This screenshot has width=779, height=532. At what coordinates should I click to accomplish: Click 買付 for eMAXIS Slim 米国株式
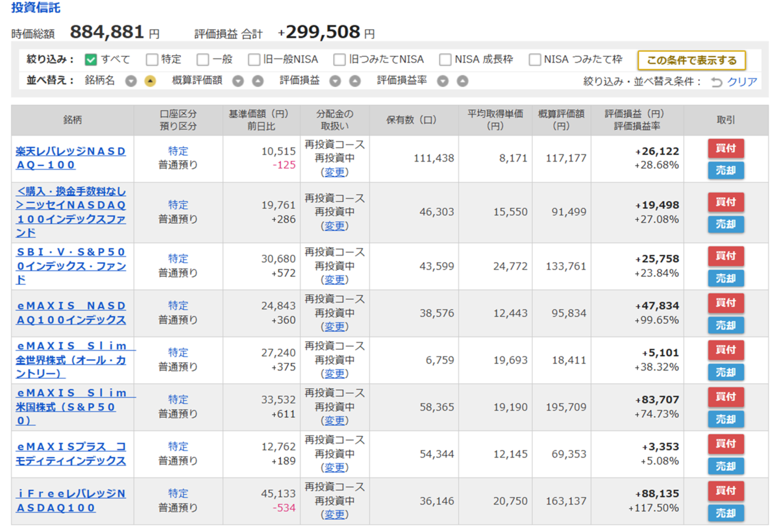(x=726, y=396)
